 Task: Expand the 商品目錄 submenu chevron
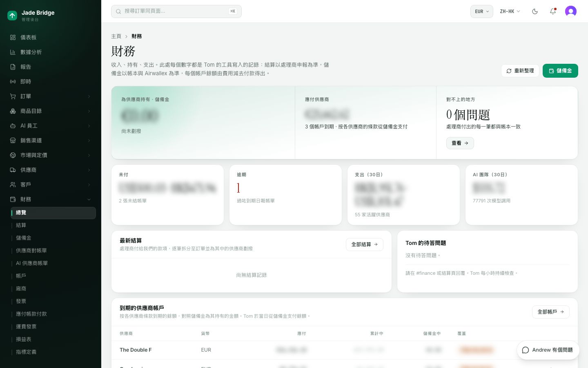(89, 111)
